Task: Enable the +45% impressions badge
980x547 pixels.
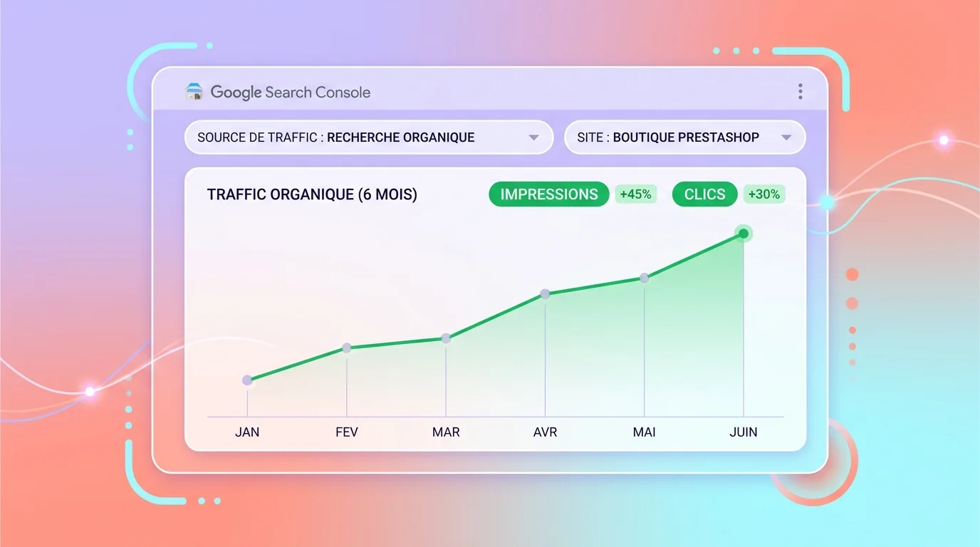Action: (x=636, y=194)
